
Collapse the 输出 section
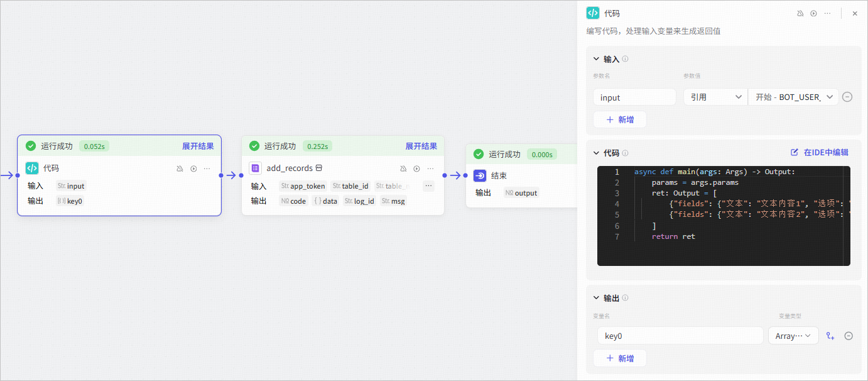(596, 298)
